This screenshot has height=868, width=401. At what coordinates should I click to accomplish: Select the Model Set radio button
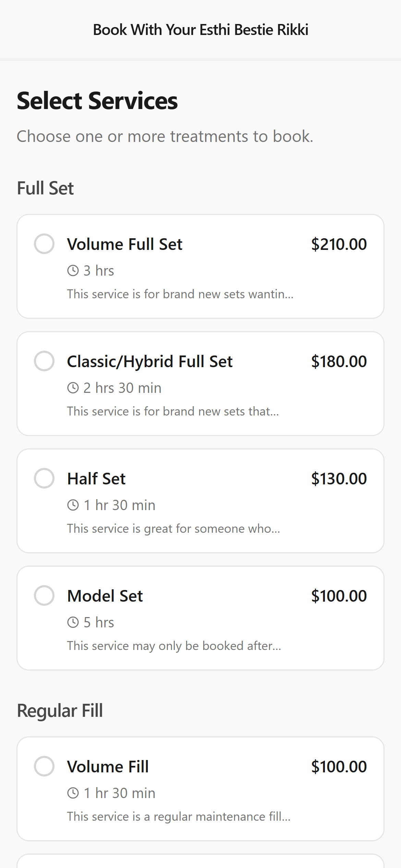pos(44,595)
